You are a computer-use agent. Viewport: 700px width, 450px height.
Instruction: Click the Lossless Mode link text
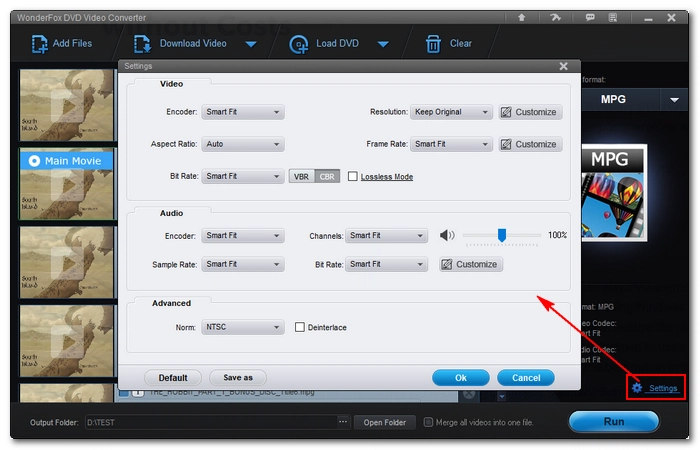(387, 177)
